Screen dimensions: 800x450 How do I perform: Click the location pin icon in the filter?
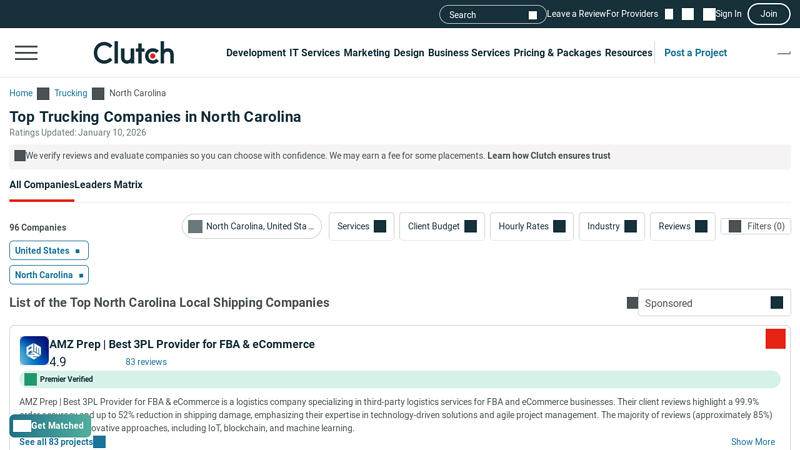pos(195,226)
